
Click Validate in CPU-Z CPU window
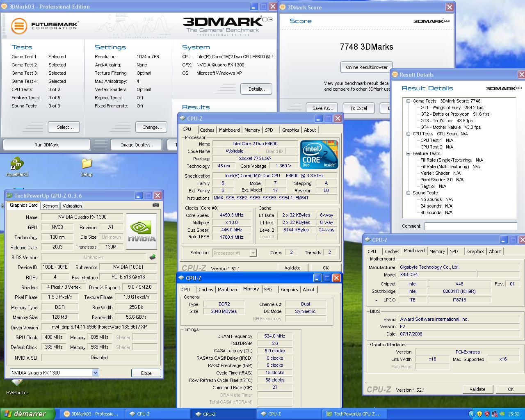(x=292, y=268)
